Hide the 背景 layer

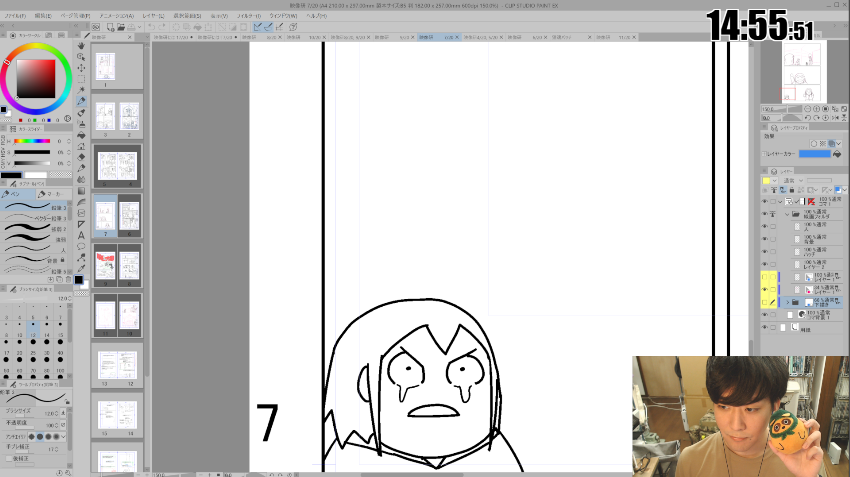pos(765,239)
